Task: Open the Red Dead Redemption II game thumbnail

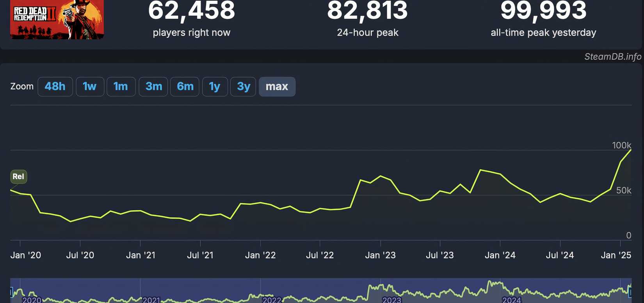Action: point(57,19)
